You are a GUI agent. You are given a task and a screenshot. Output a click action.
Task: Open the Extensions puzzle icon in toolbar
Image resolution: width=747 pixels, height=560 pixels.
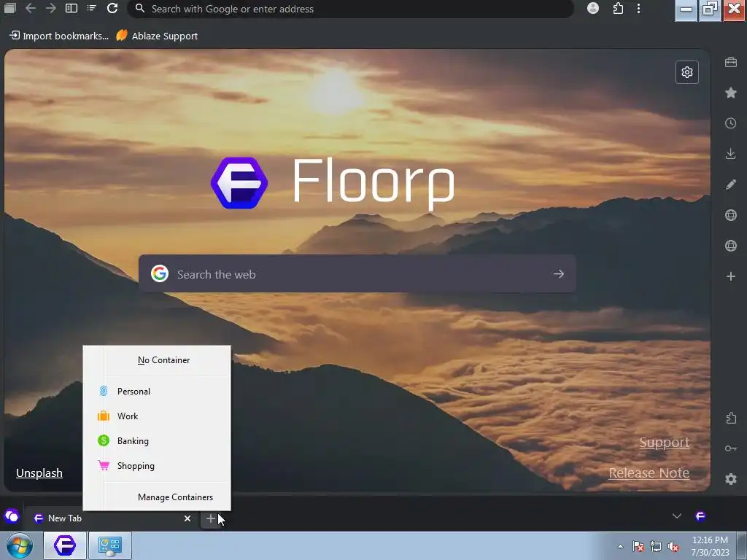(618, 8)
